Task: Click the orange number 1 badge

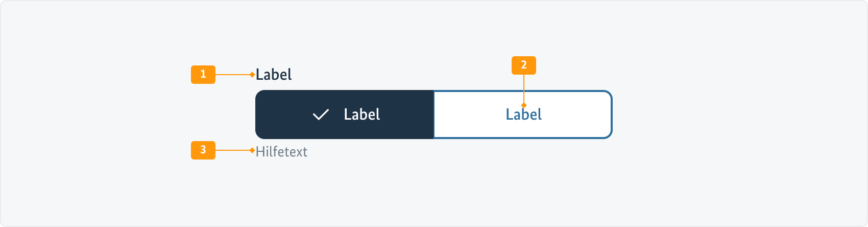Action: pyautogui.click(x=203, y=75)
